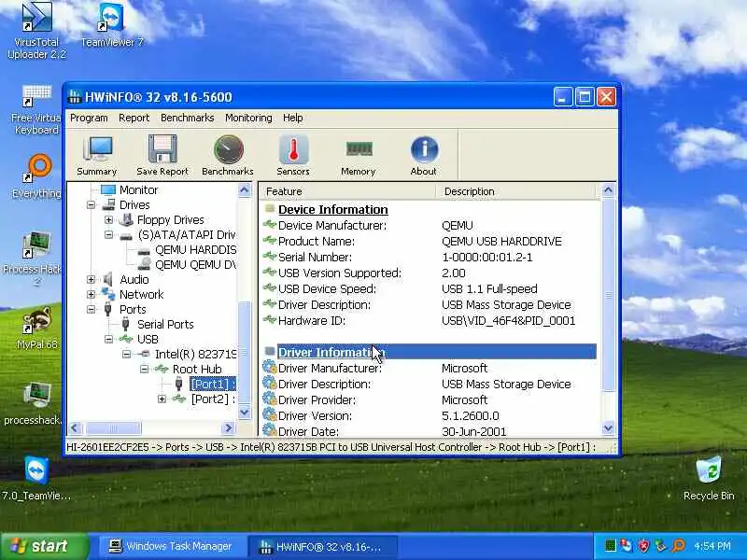747x560 pixels.
Task: Click the Everything magnifier tray icon
Action: pos(678,545)
